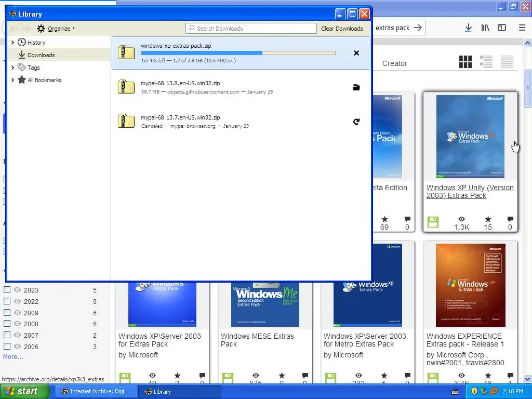Click the keyboard icon in system tray
Viewport: 532px width, 399px height.
[x=455, y=392]
